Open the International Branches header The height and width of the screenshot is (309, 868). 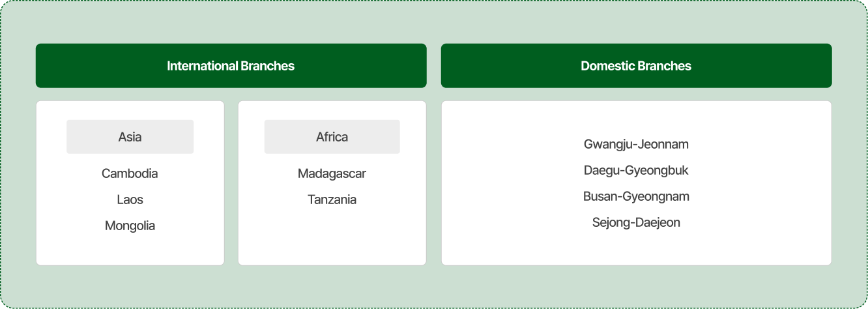coord(231,66)
